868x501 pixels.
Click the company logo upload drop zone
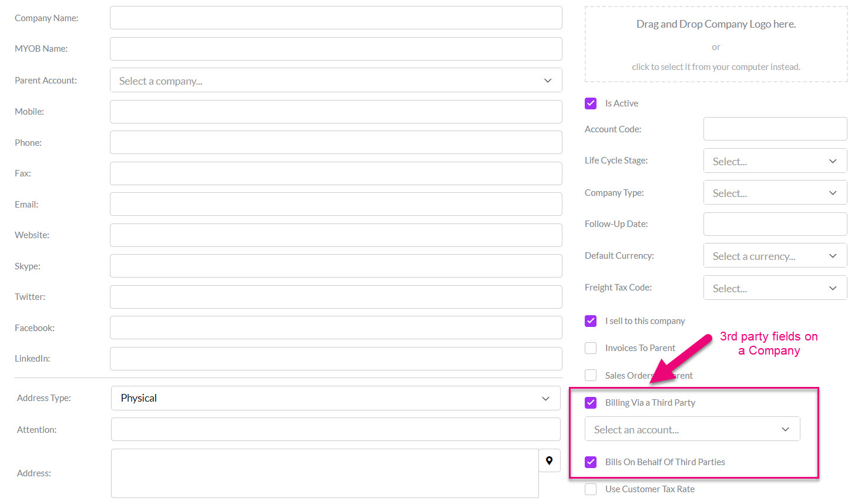pos(716,44)
